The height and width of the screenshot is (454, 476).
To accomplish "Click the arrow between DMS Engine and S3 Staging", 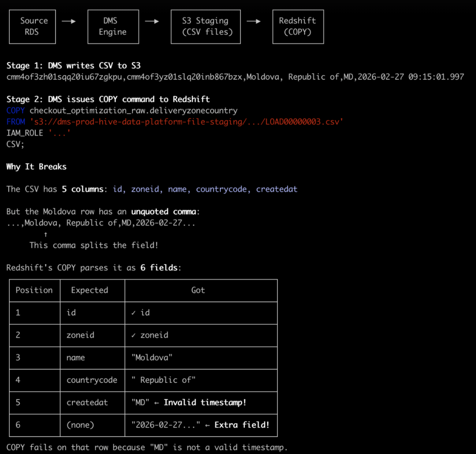I will point(152,21).
